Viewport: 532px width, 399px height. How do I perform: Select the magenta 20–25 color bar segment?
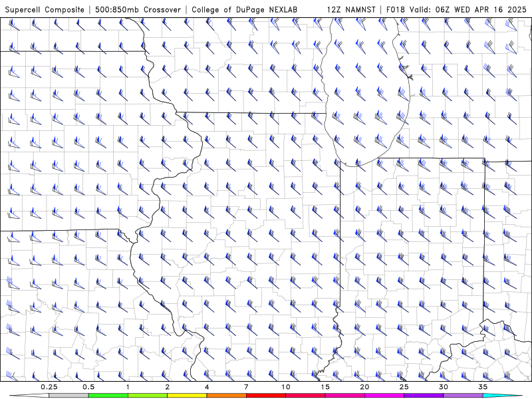click(384, 396)
